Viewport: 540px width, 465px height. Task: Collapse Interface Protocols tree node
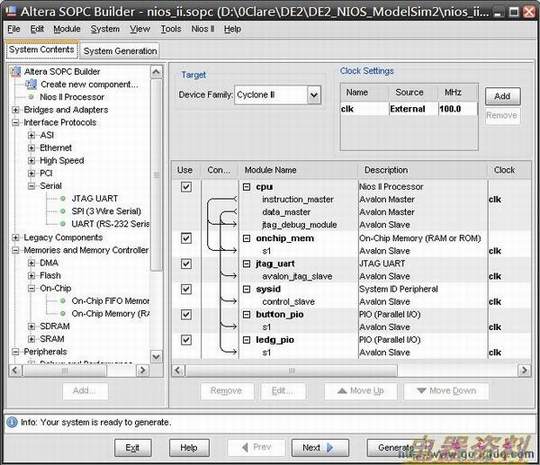pyautogui.click(x=15, y=122)
